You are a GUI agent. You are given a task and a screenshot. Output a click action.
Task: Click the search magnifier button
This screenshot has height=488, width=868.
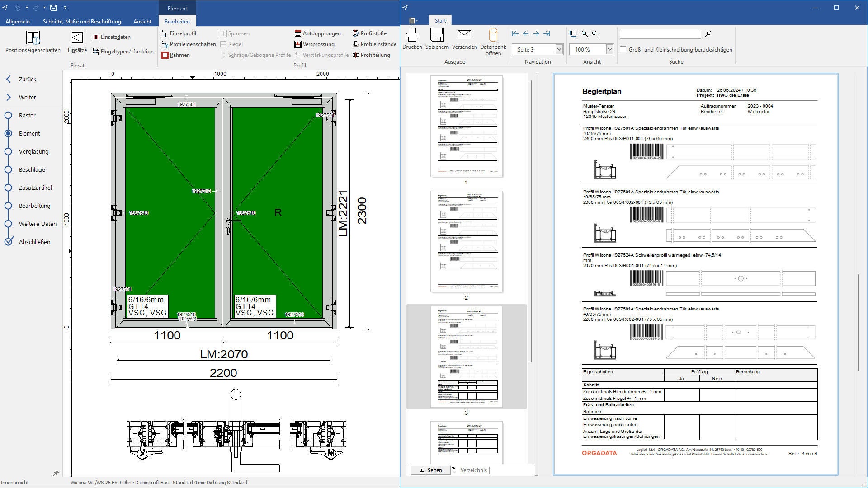point(708,34)
